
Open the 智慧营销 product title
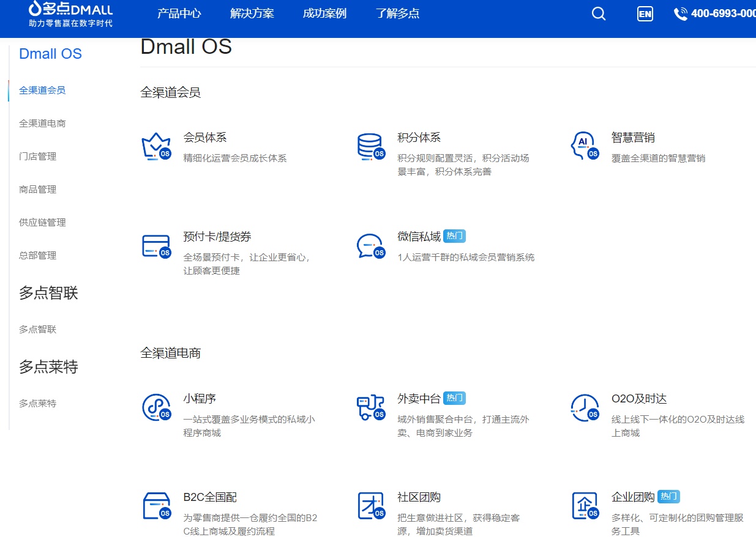(x=633, y=138)
